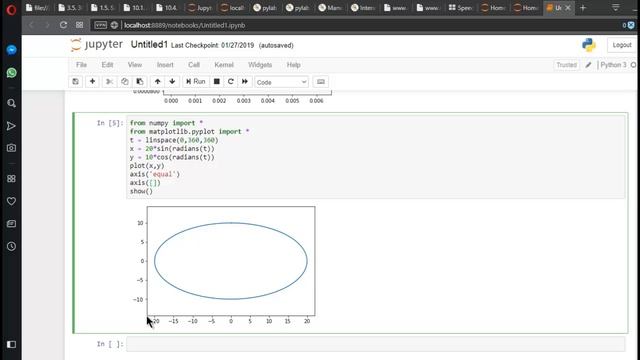Open search from the Opera sidebar
640x360 pixels.
click(11, 103)
